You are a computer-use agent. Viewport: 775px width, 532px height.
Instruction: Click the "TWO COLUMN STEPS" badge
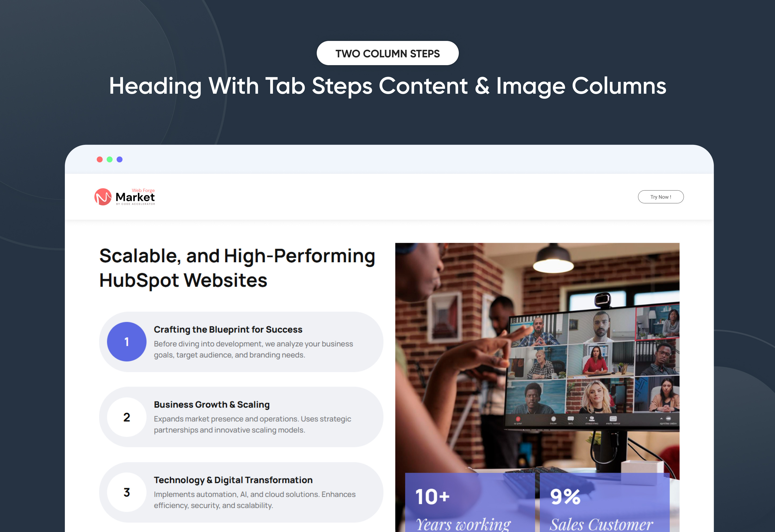(387, 53)
